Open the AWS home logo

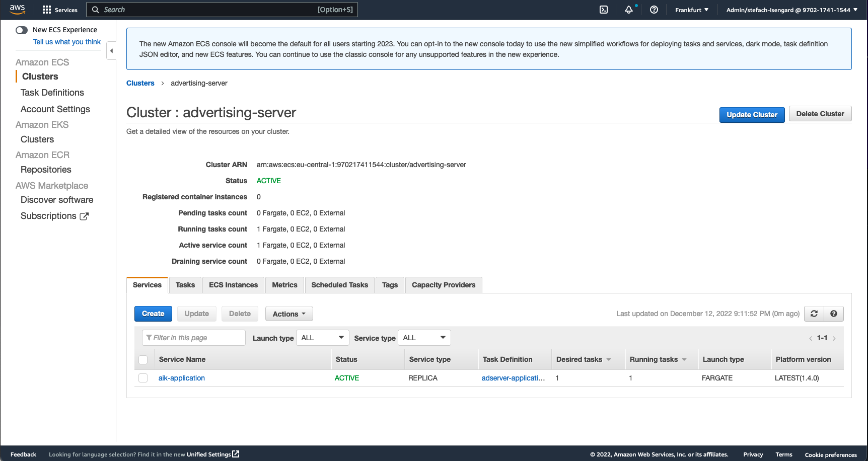click(17, 10)
